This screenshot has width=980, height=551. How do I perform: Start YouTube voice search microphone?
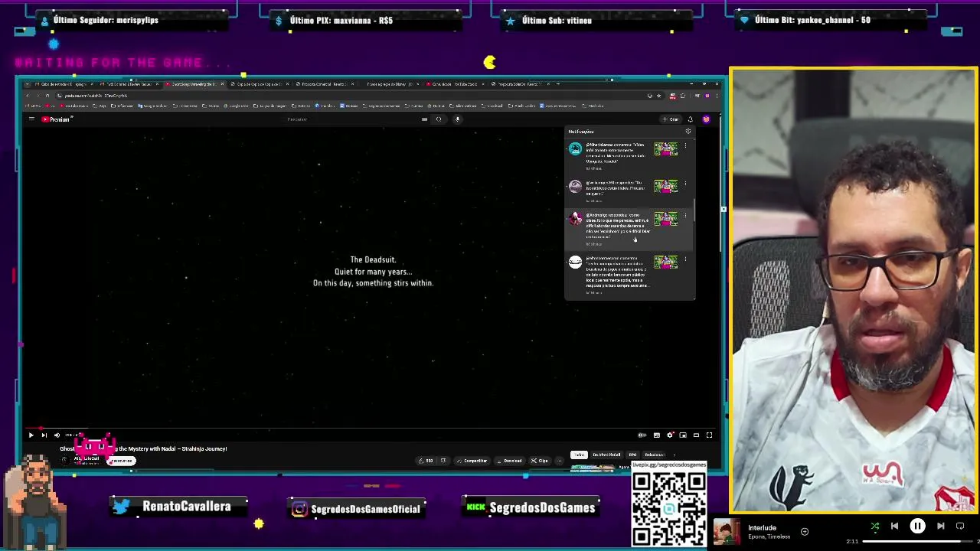pyautogui.click(x=457, y=119)
